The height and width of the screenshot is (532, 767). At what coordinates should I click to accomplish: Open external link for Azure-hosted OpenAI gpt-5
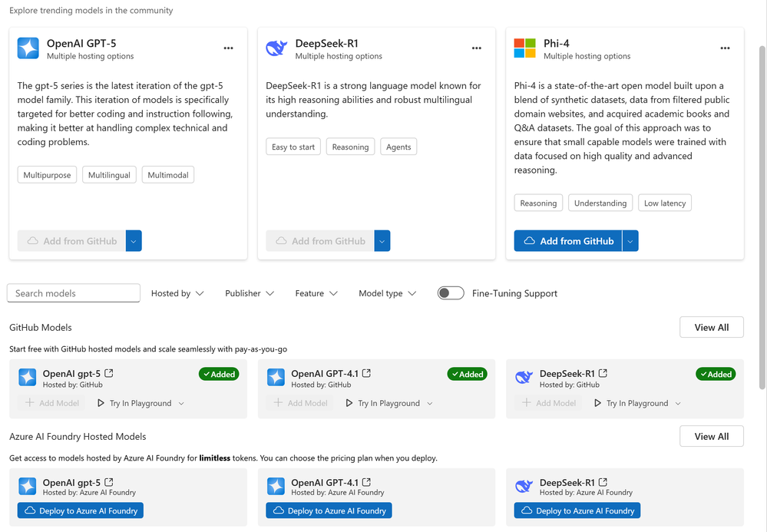click(x=109, y=482)
